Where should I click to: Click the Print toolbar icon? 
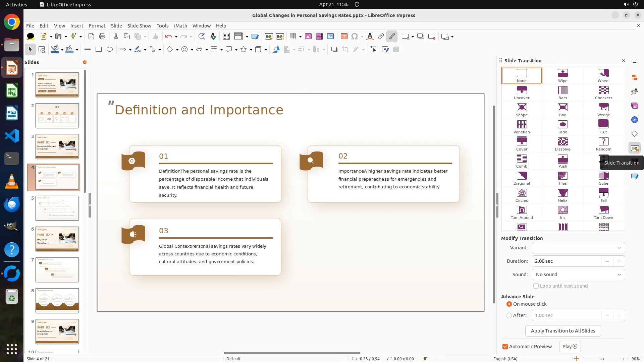102,37
